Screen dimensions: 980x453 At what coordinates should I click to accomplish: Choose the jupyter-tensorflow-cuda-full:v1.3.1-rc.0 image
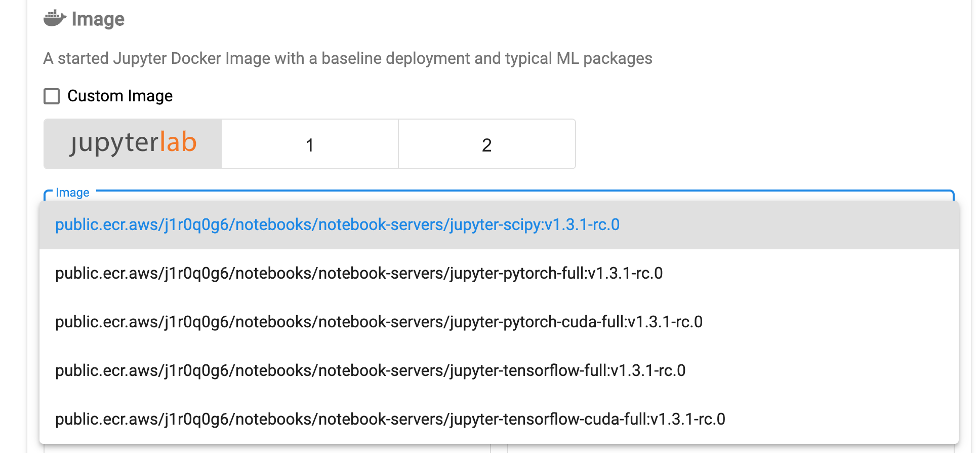point(499,420)
